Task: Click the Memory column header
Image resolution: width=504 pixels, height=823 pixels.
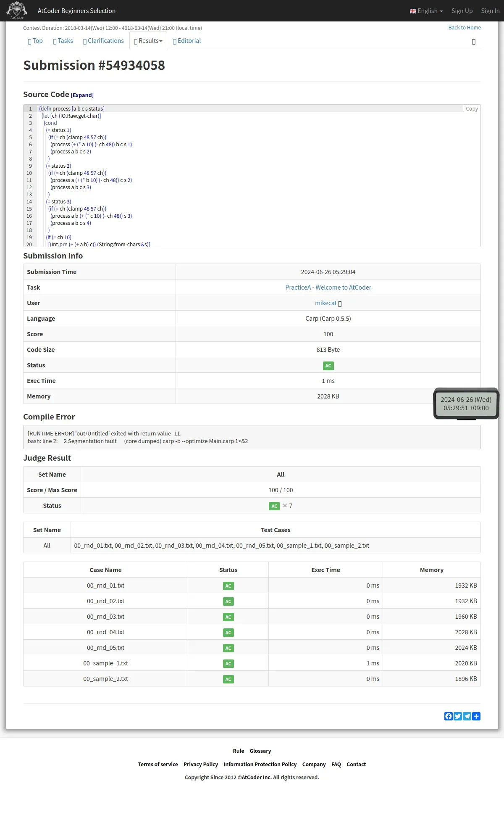Action: (x=432, y=570)
